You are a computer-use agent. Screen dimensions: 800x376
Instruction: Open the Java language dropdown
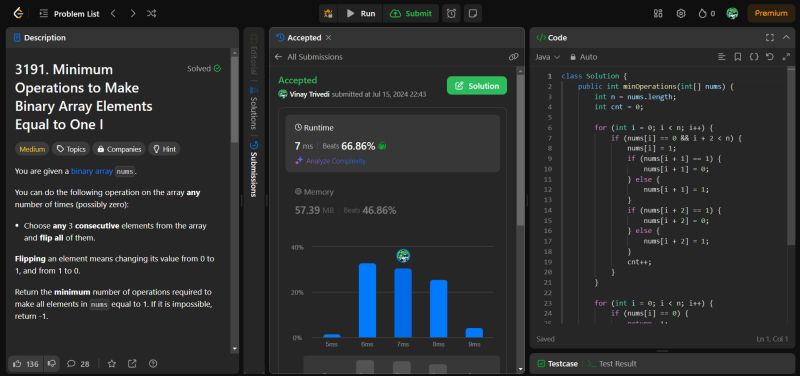point(547,57)
